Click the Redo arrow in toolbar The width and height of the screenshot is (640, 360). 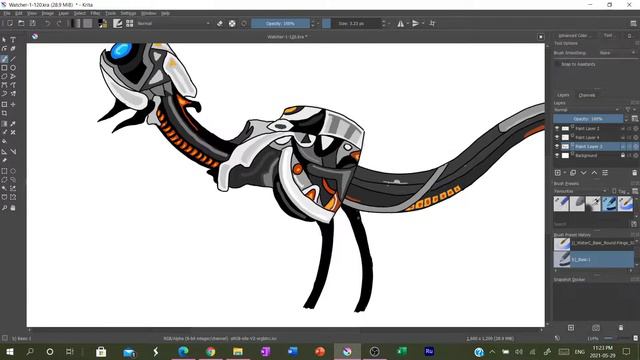59,23
